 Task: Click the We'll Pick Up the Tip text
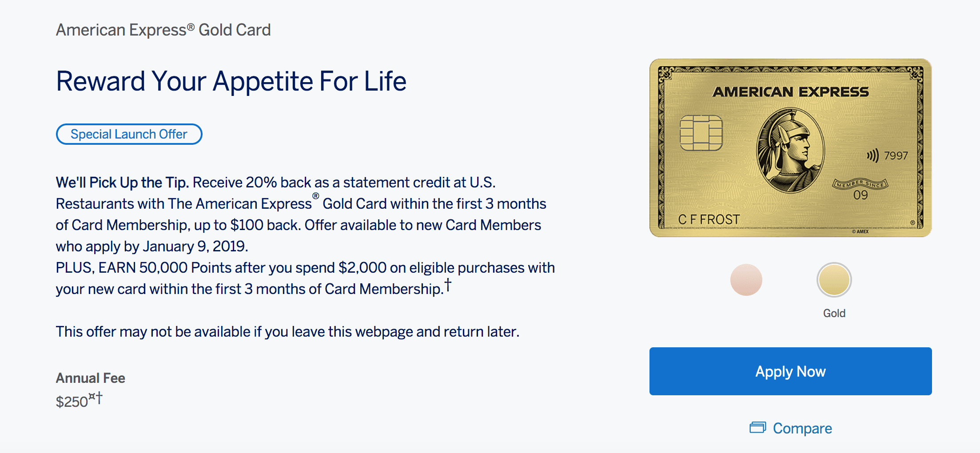pyautogui.click(x=122, y=183)
